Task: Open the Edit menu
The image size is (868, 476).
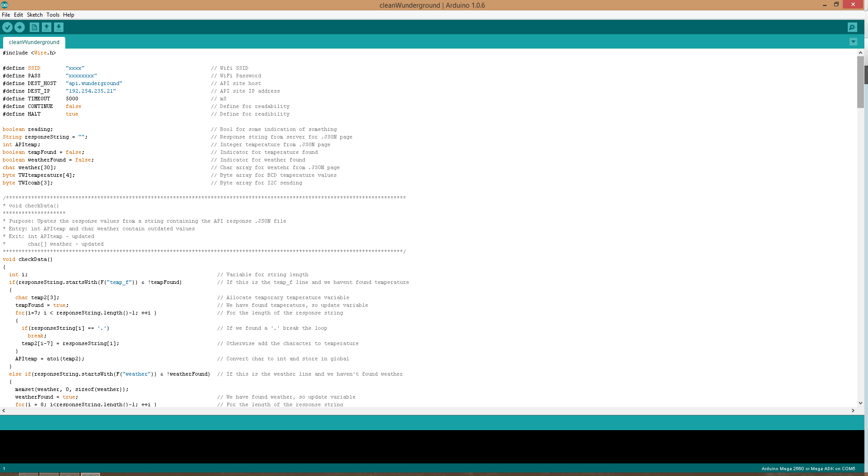Action: tap(18, 14)
